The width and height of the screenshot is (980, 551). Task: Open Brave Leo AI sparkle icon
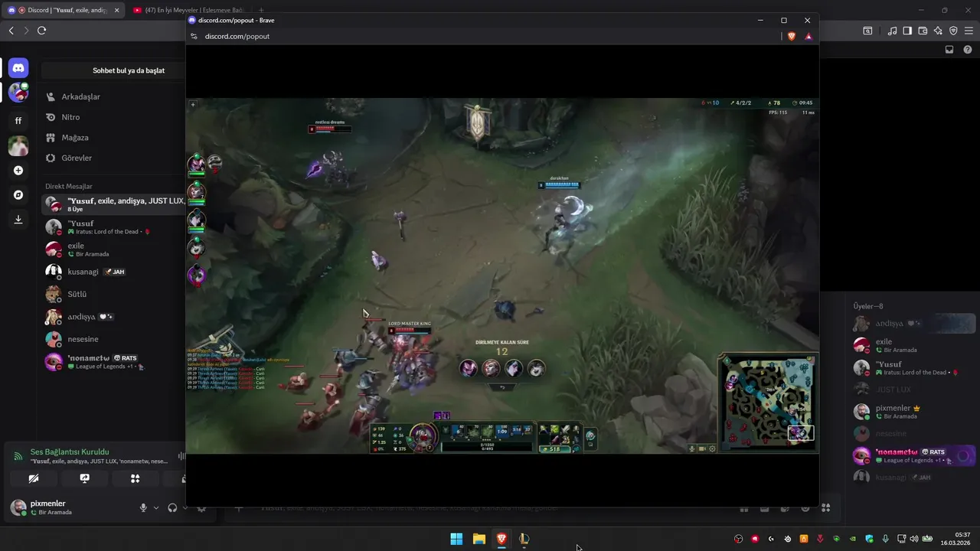(x=938, y=31)
